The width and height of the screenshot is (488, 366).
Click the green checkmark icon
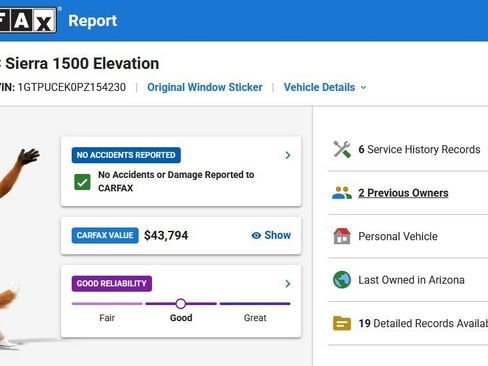pyautogui.click(x=82, y=182)
